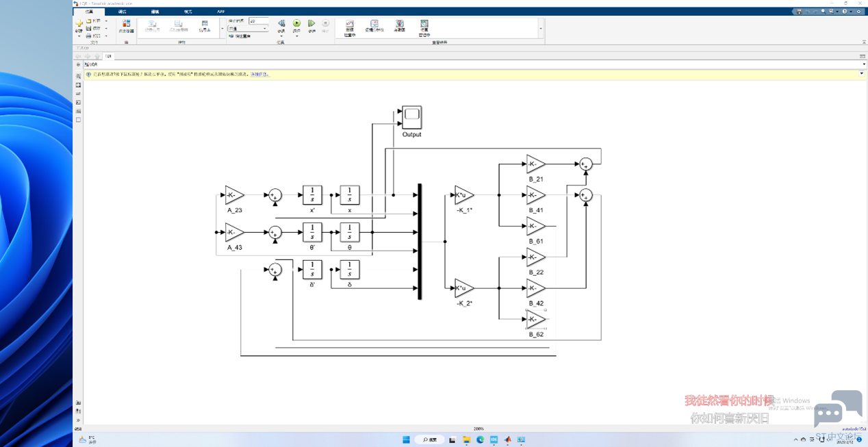The image size is (868, 447).
Task: Run the simulation with the green play button
Action: [x=296, y=23]
